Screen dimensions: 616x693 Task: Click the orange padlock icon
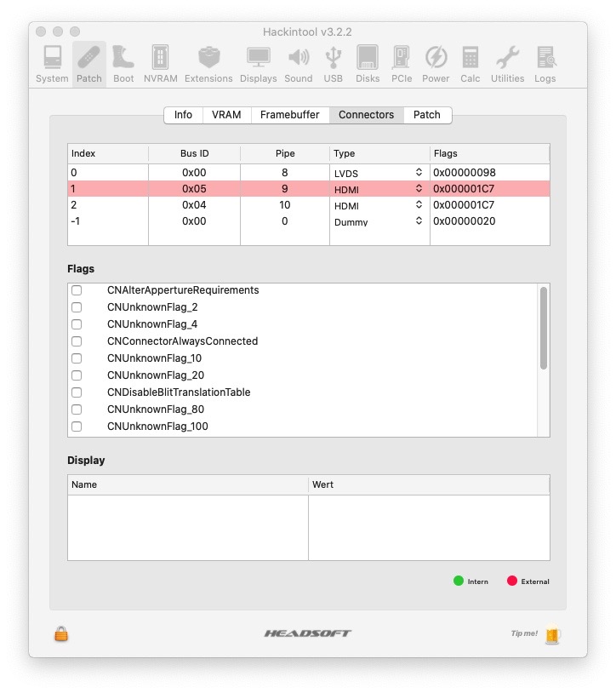[61, 633]
